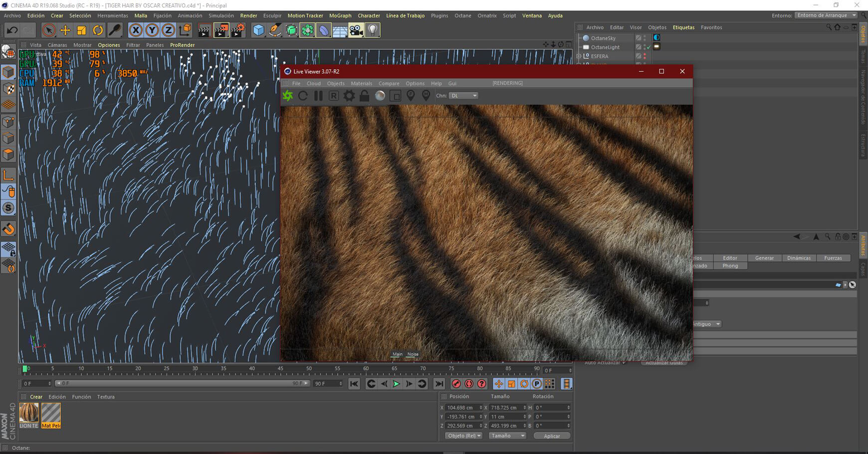The height and width of the screenshot is (454, 868).
Task: Click the Aplicar button
Action: 552,436
